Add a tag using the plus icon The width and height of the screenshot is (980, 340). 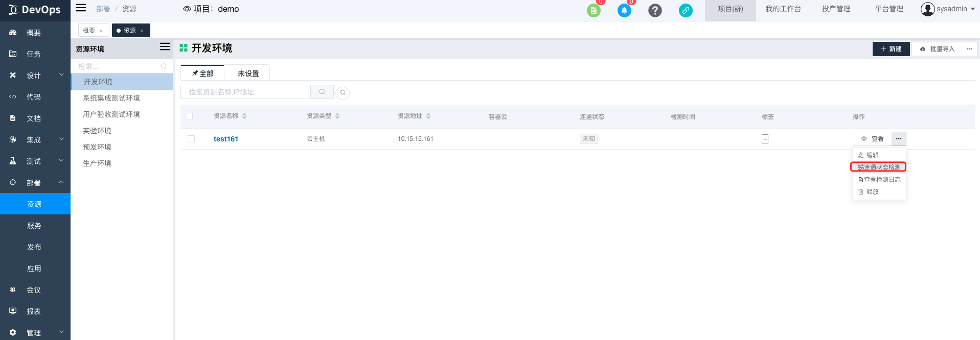[765, 139]
